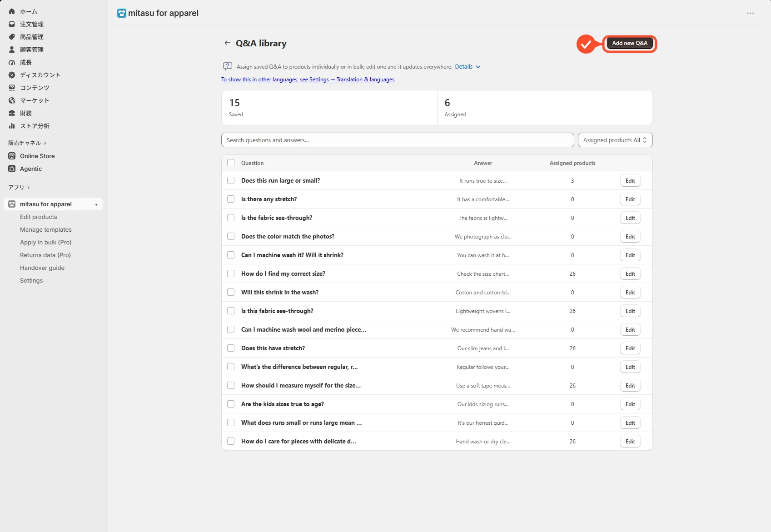Image resolution: width=771 pixels, height=532 pixels.
Task: Click the discount badge icon
Action: point(12,75)
